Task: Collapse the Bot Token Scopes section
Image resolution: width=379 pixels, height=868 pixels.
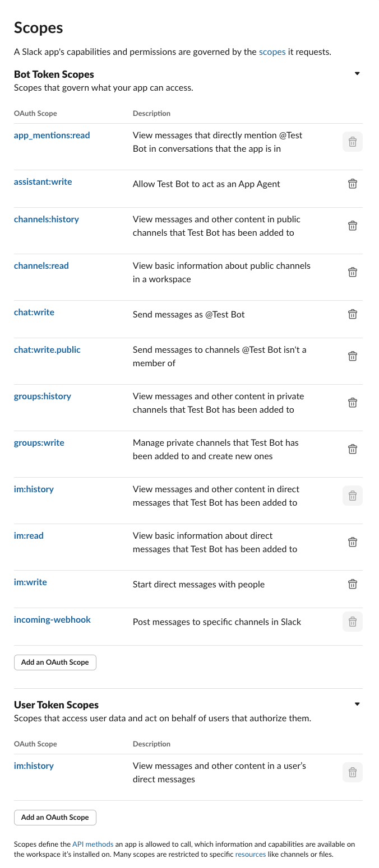Action: tap(357, 74)
